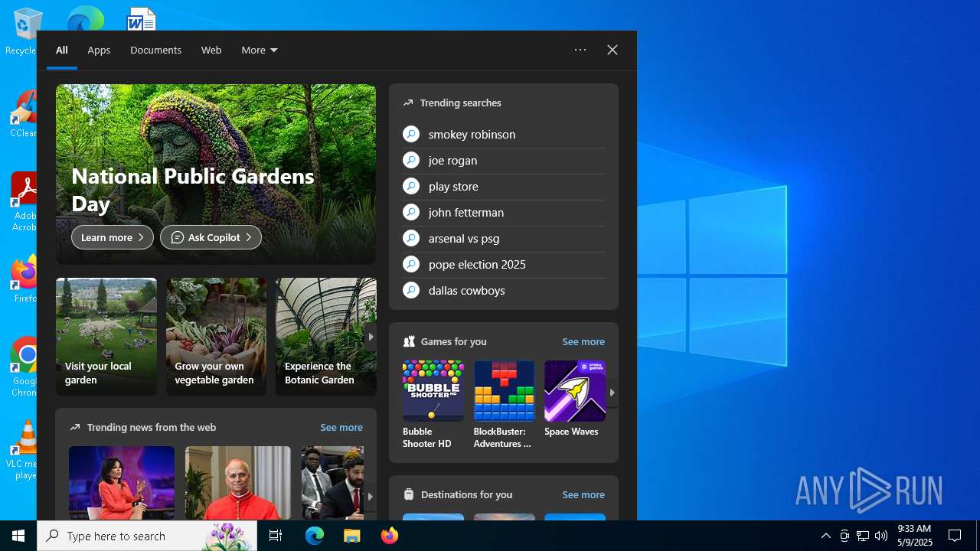Image resolution: width=980 pixels, height=551 pixels.
Task: Click search icon beside dallas cowboys
Action: tap(411, 290)
